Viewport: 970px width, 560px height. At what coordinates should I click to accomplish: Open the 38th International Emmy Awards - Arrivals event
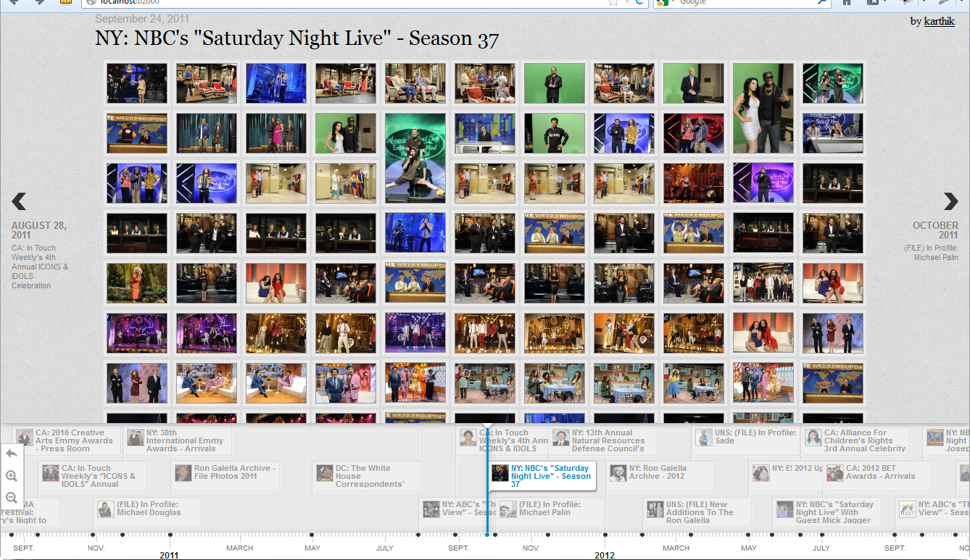pos(176,440)
